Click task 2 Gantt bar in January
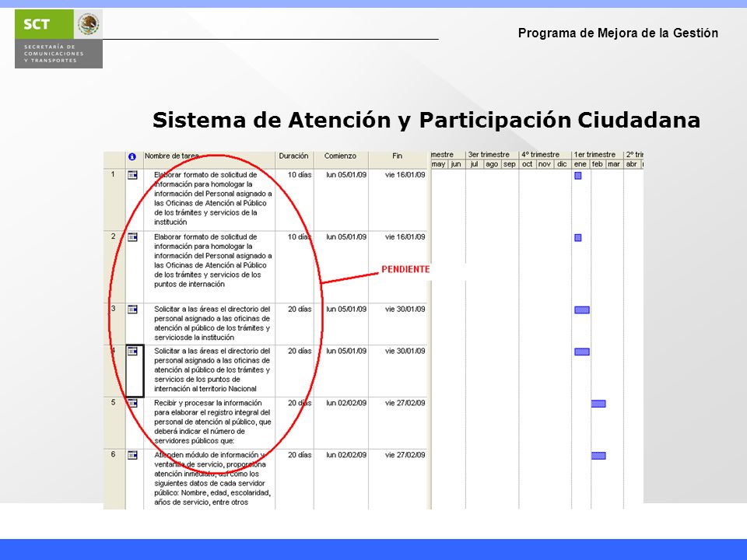Image resolution: width=747 pixels, height=560 pixels. [578, 238]
